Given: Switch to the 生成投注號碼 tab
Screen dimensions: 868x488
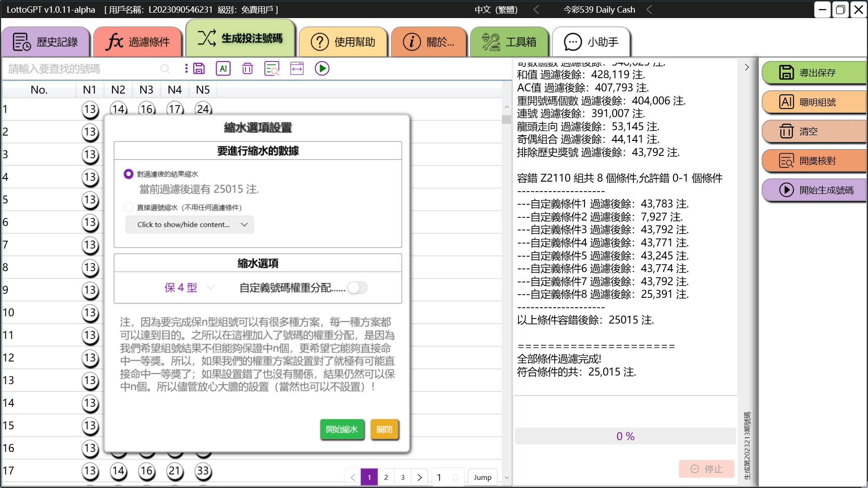Looking at the screenshot, I should coord(240,38).
